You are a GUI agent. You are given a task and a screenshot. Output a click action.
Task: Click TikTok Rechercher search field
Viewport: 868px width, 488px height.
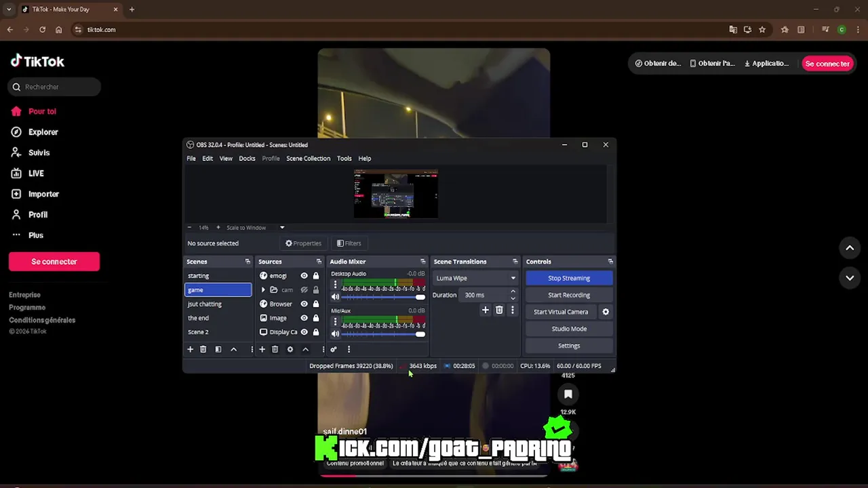[55, 87]
